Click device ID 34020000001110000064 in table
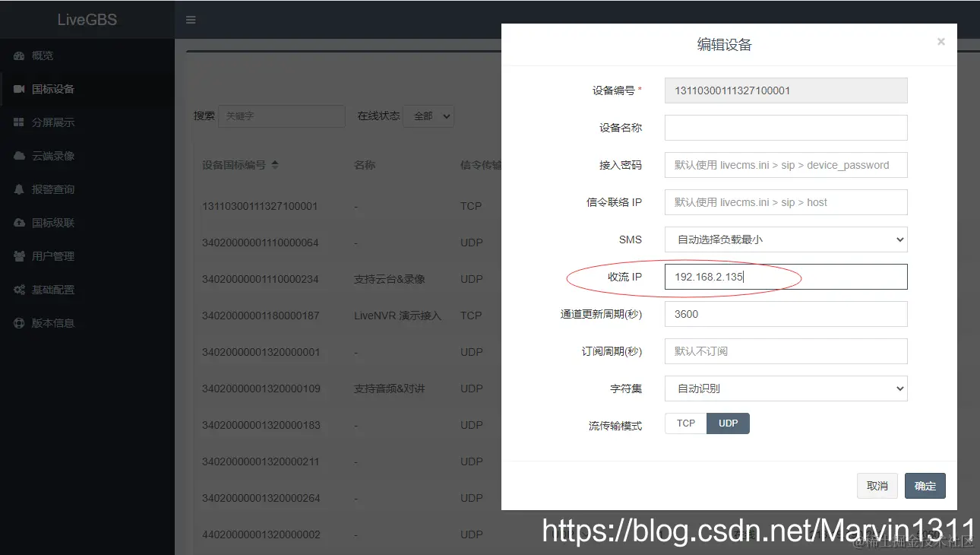The height and width of the screenshot is (555, 980). click(x=261, y=243)
